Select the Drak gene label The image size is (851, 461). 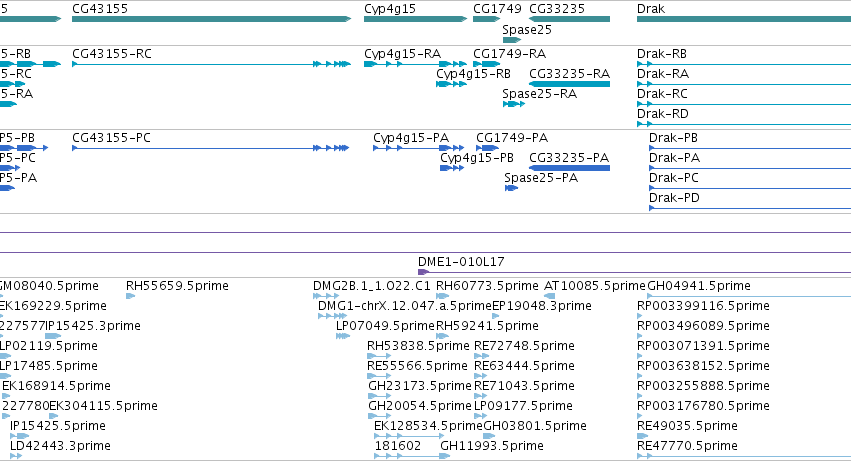(x=651, y=9)
